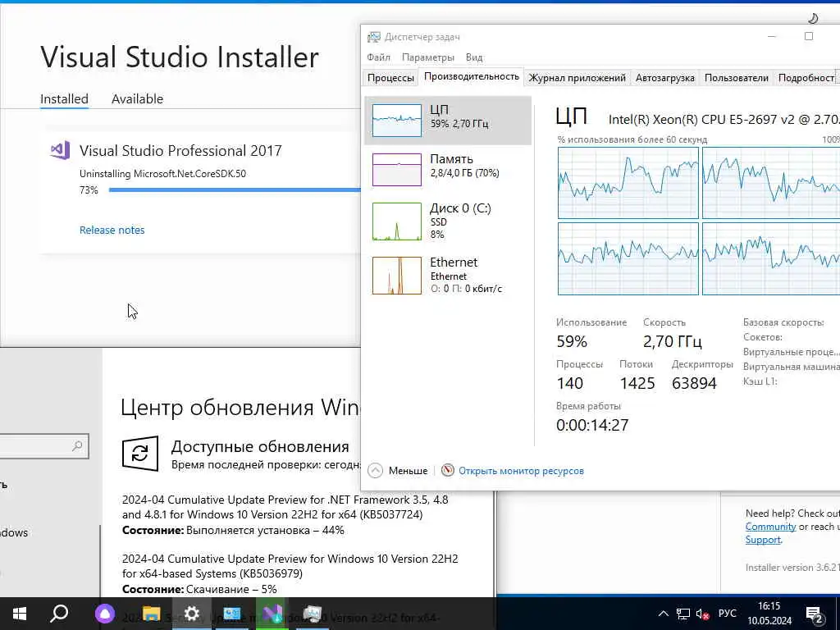Select the ЦП performance graph item

tap(448, 120)
